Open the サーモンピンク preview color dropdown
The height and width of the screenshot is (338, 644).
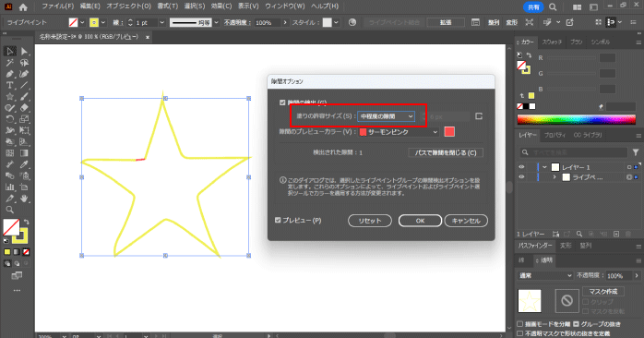click(399, 132)
